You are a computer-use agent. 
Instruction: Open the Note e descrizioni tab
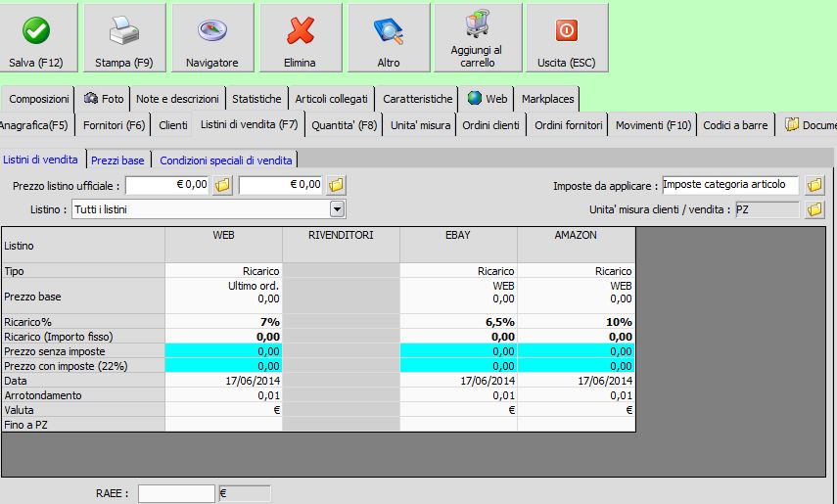[177, 99]
